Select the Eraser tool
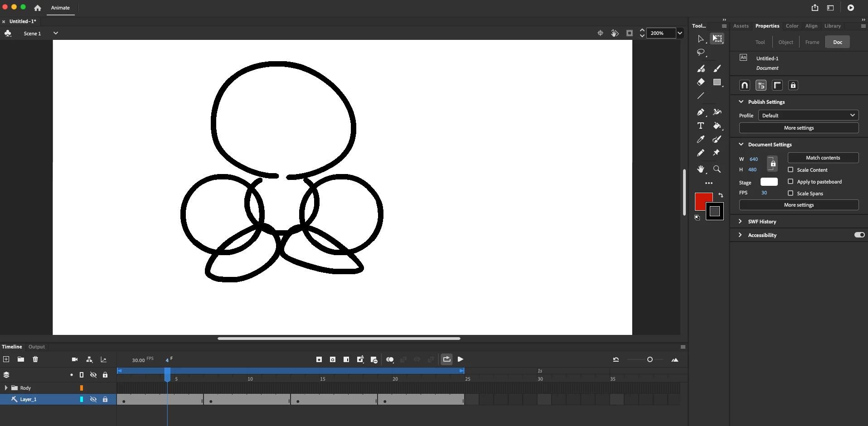Image resolution: width=868 pixels, height=426 pixels. (x=701, y=82)
